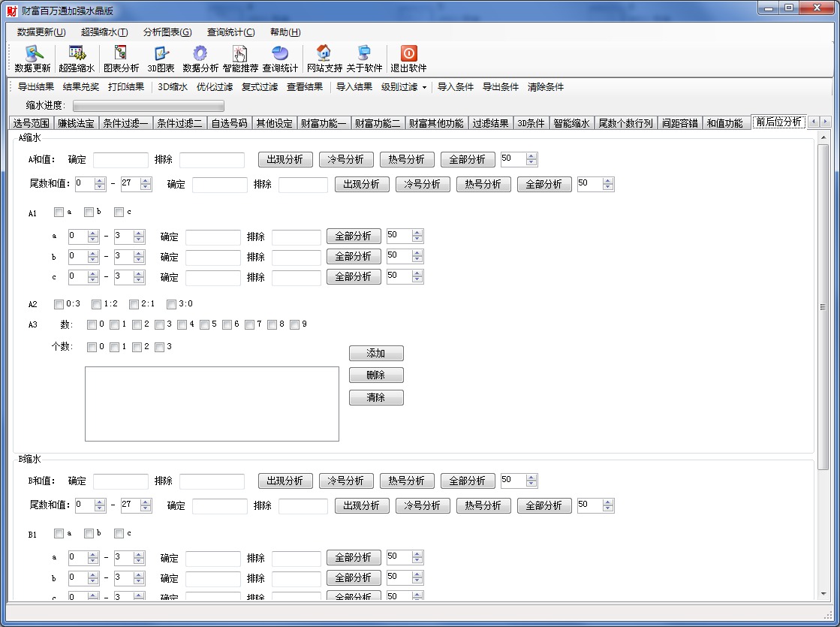Check the A2 ratio 1:2 checkbox
This screenshot has width=840, height=627.
tap(97, 304)
